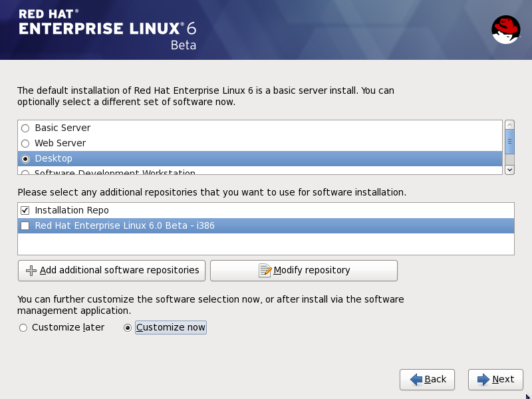
Task: Choose the Web Server install option
Action: point(25,143)
